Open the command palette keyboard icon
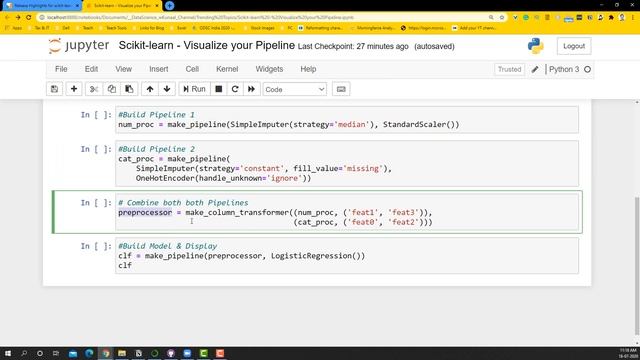This screenshot has height=360, width=640. [341, 89]
